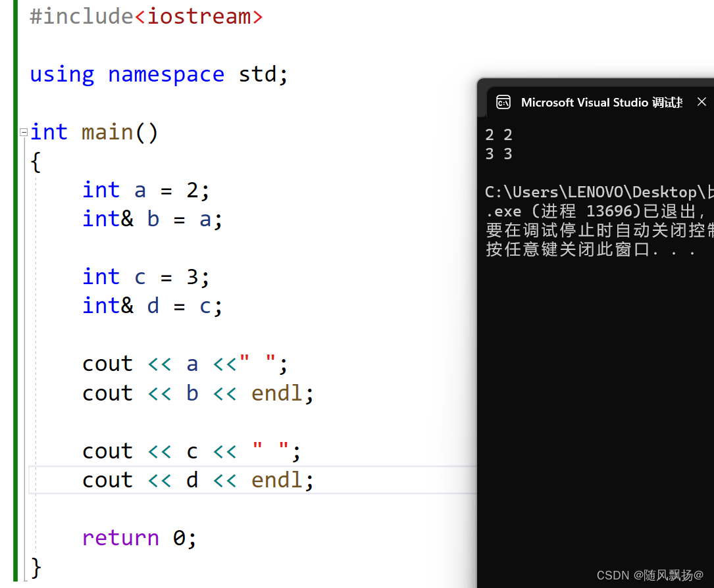Click the #include<iostream> line

tap(146, 17)
